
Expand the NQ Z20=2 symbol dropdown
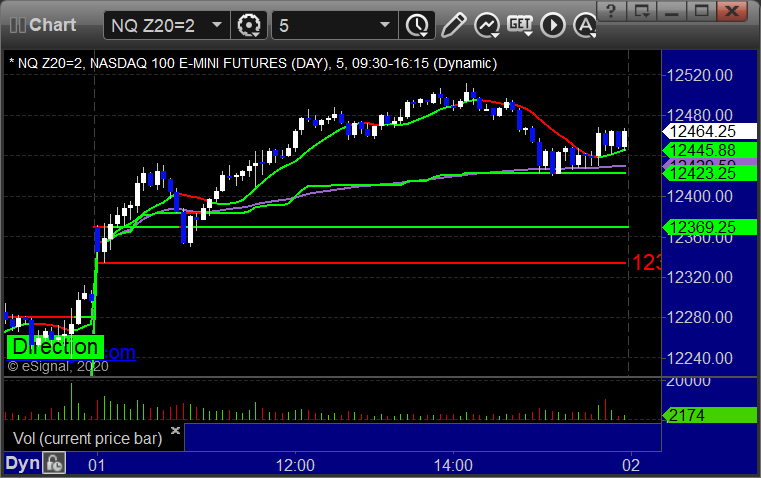tap(217, 25)
